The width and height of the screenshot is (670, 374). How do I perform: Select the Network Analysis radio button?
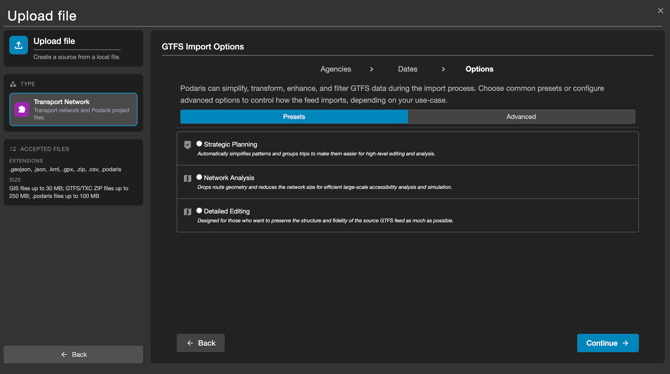pos(199,177)
